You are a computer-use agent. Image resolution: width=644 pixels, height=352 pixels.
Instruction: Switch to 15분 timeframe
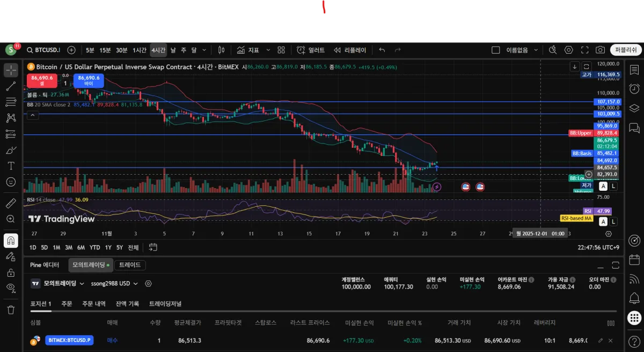pyautogui.click(x=105, y=50)
